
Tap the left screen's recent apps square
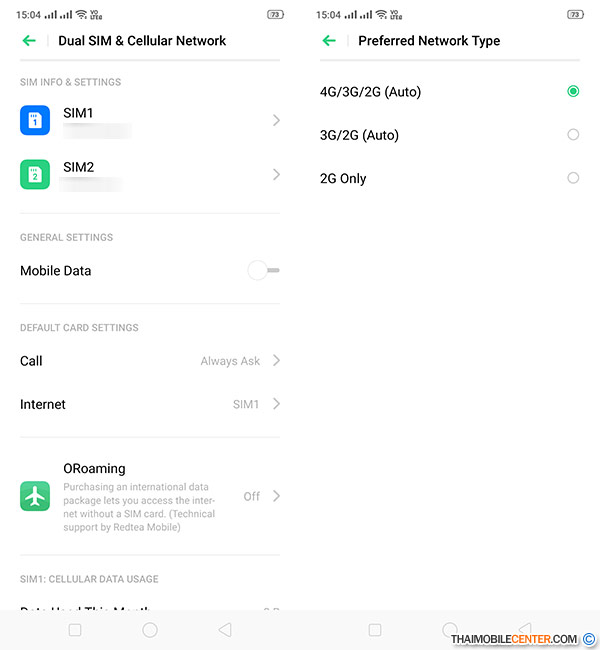tap(75, 630)
